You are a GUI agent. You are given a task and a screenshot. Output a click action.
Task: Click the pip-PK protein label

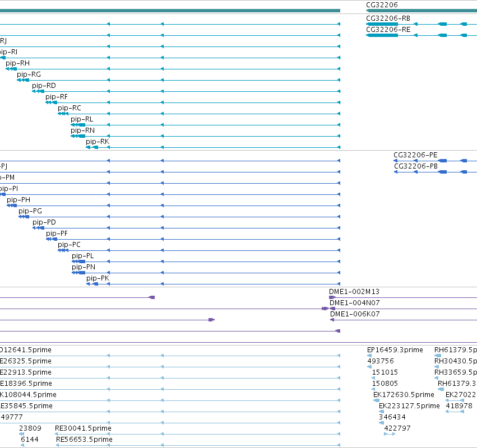click(98, 278)
